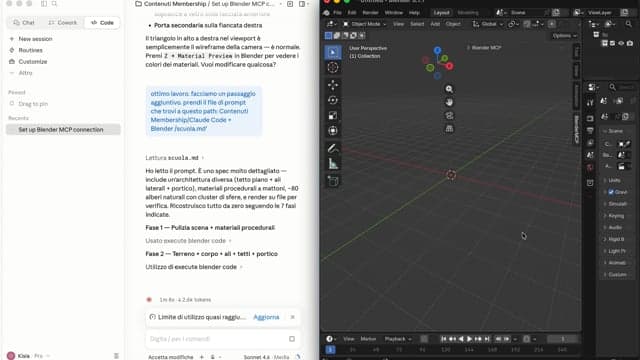Open the Blender logo menu
Viewport: 640px width, 360px height.
click(x=326, y=13)
